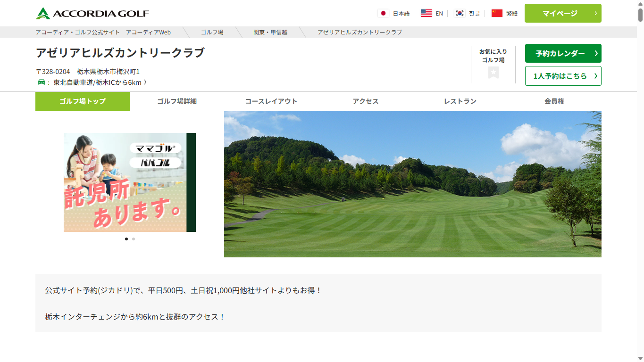Screen dimensions: 644x362
Task: Switch to the ゴルフ場トップ tab
Action: 83,101
